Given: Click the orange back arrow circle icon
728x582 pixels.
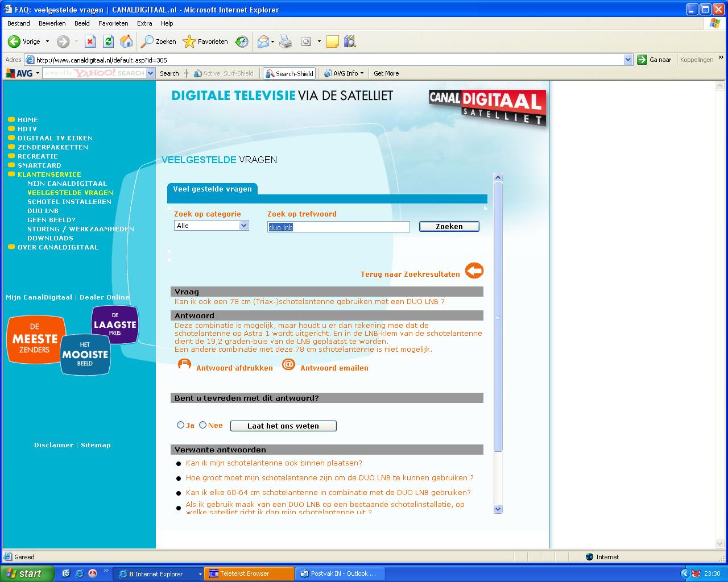Looking at the screenshot, I should coord(474,271).
